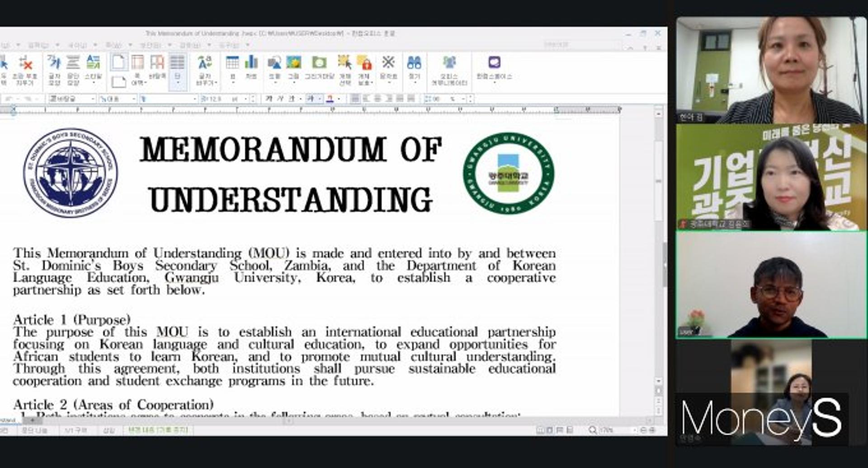Click the font size stepper arrows
Image resolution: width=868 pixels, height=468 pixels.
tap(253, 98)
